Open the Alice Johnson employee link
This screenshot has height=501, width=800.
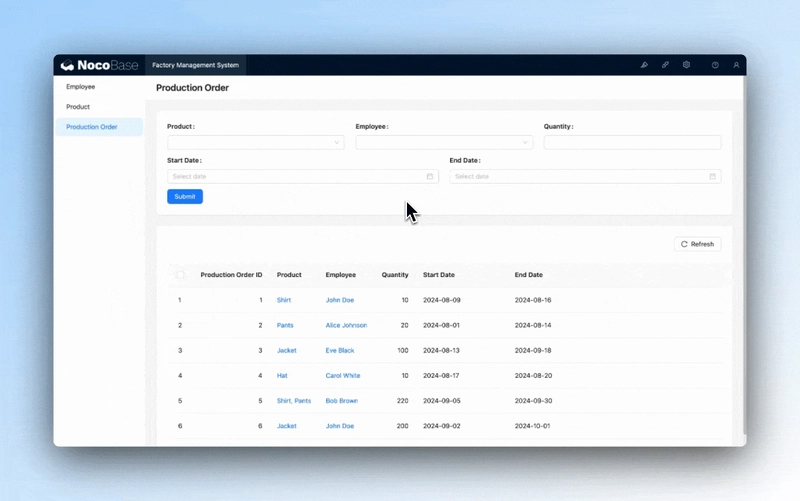pyautogui.click(x=346, y=325)
